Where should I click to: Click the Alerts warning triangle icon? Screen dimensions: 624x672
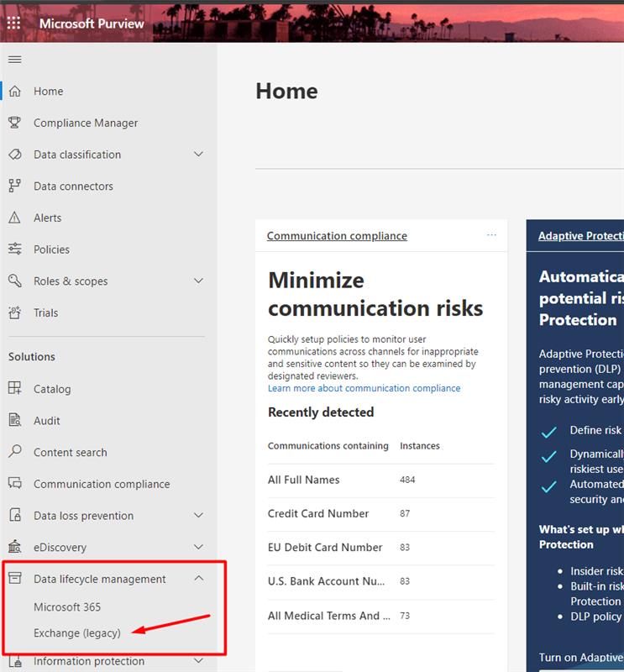point(14,218)
